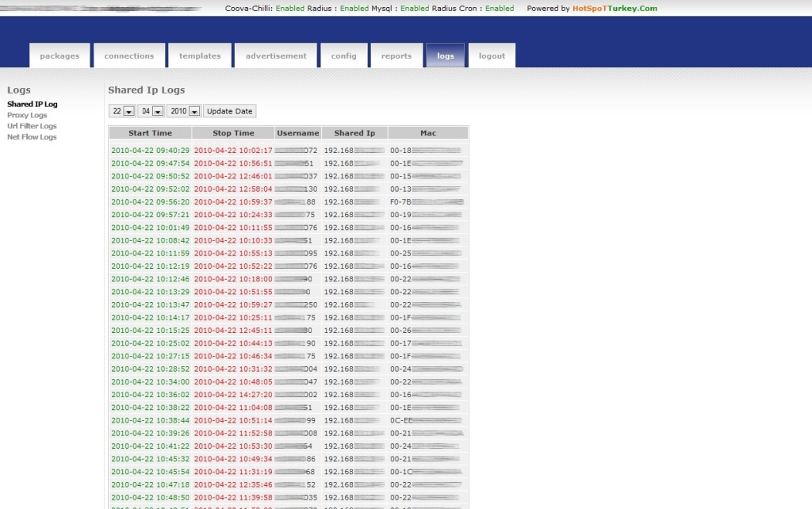Viewport: 812px width, 509px height.
Task: Click the Username column header
Action: click(x=298, y=133)
